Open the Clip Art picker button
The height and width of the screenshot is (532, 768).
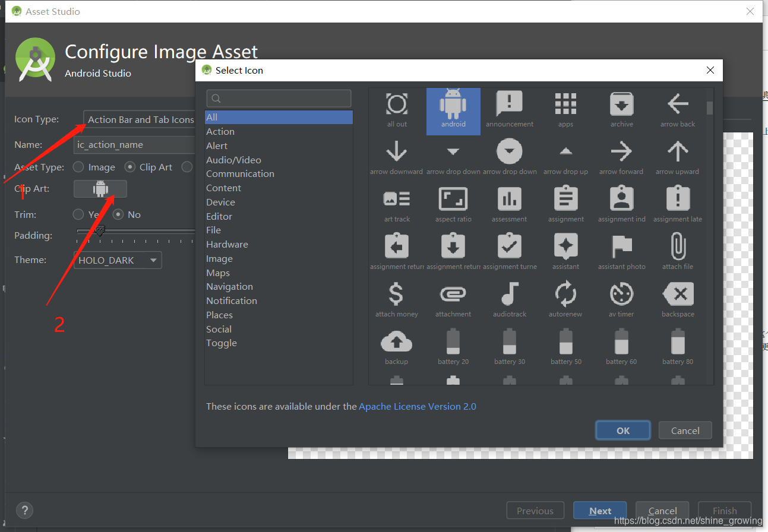(x=100, y=189)
